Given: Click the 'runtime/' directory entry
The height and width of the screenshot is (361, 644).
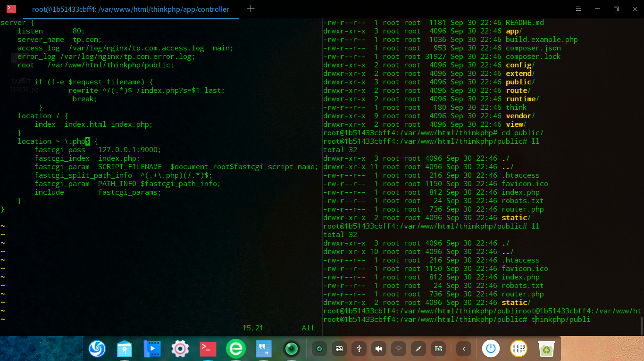Looking at the screenshot, I should point(522,99).
